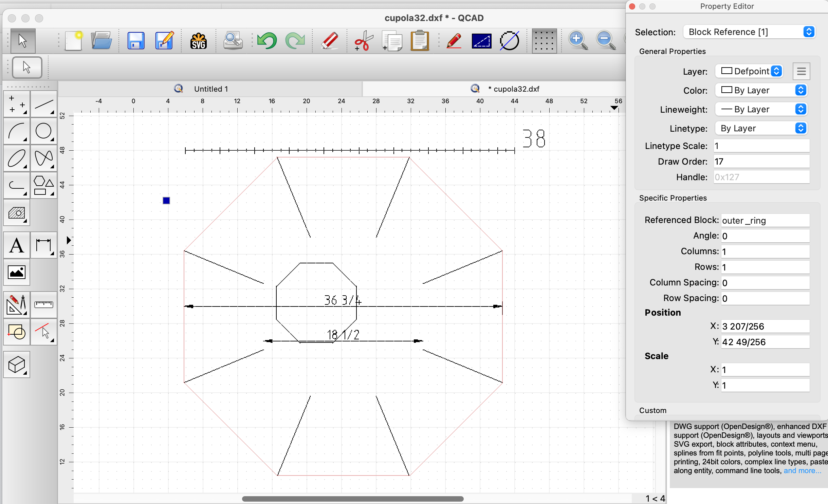Image resolution: width=828 pixels, height=504 pixels.
Task: Zoom out with the minus magnifier
Action: 606,40
